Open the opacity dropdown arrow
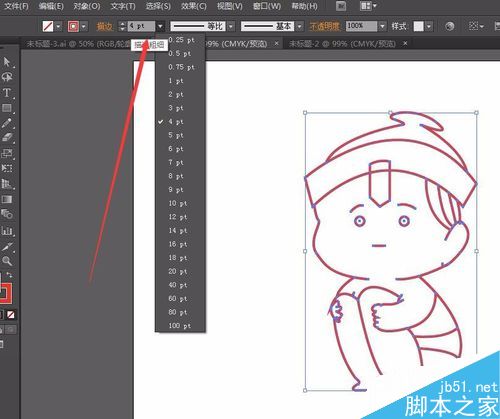Viewport: 500px width, 419px height. click(x=382, y=26)
